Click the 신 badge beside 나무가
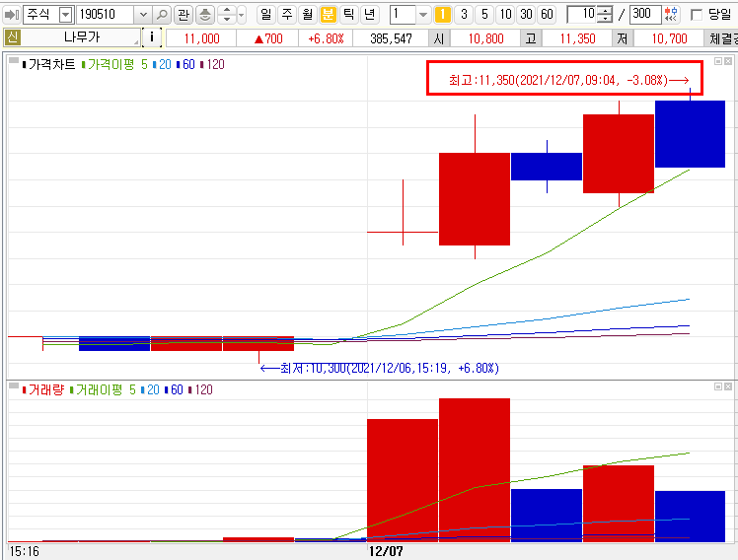738x560 pixels. click(12, 37)
